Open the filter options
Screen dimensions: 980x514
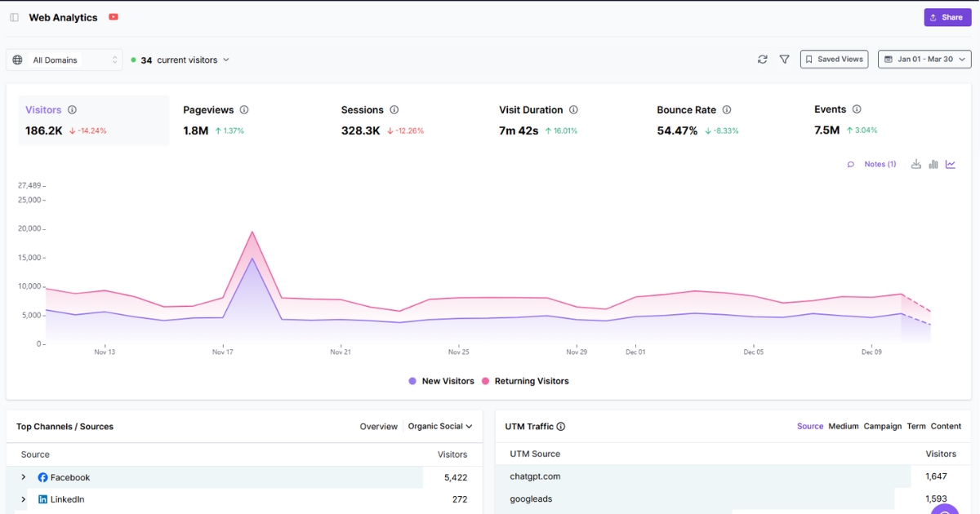784,59
